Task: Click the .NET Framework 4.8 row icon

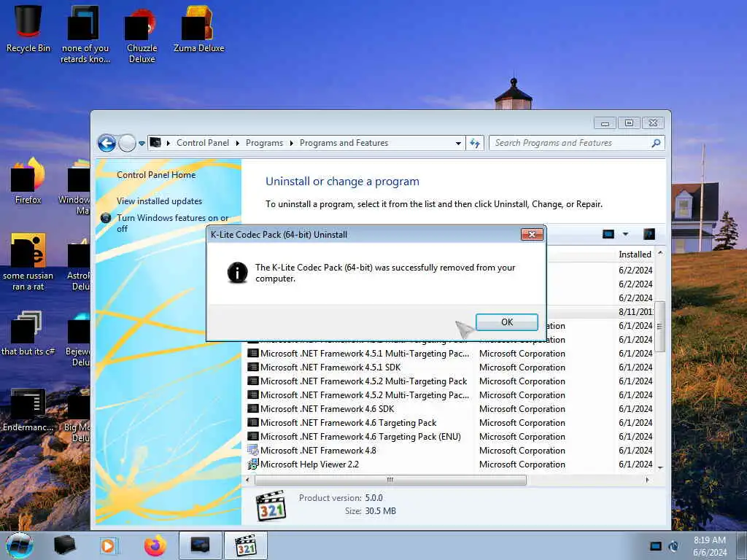Action: 252,450
